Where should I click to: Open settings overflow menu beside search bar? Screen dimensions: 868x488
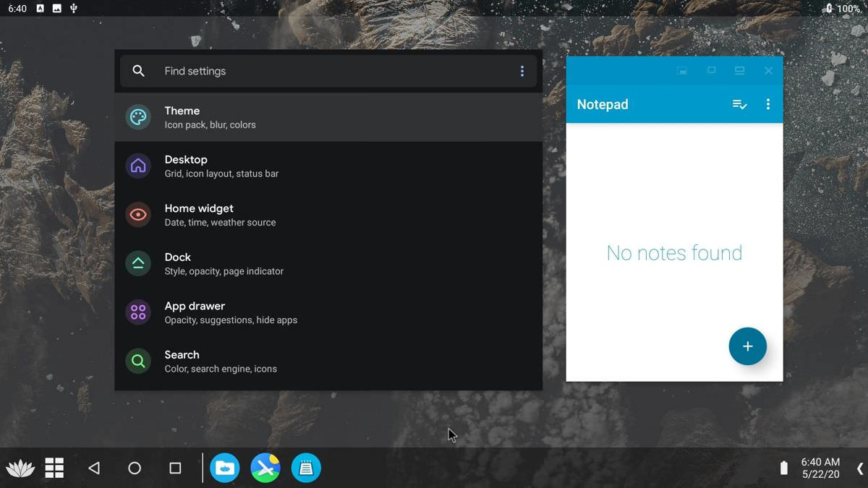522,71
